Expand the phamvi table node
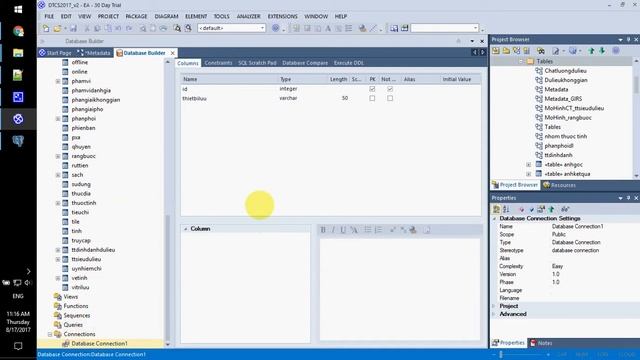The width and height of the screenshot is (640, 360). (x=58, y=81)
